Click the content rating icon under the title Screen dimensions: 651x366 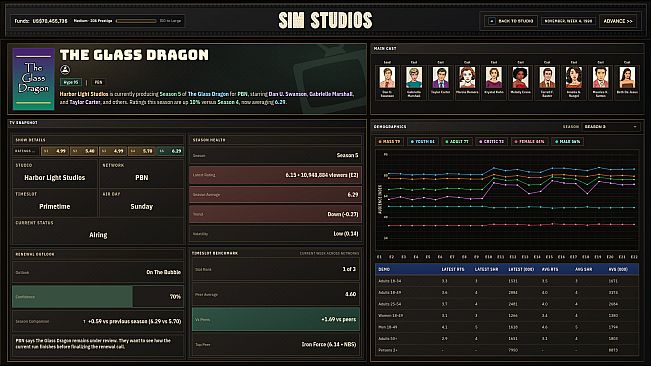(65, 69)
